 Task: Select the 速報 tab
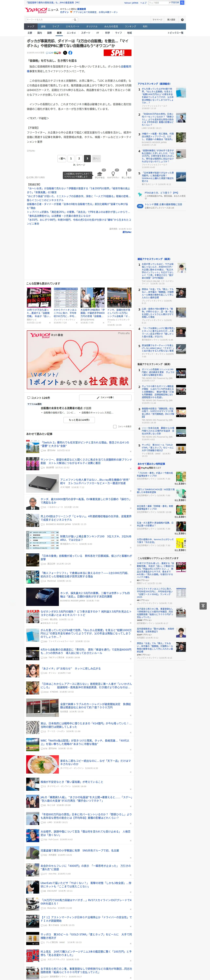pyautogui.click(x=43, y=27)
